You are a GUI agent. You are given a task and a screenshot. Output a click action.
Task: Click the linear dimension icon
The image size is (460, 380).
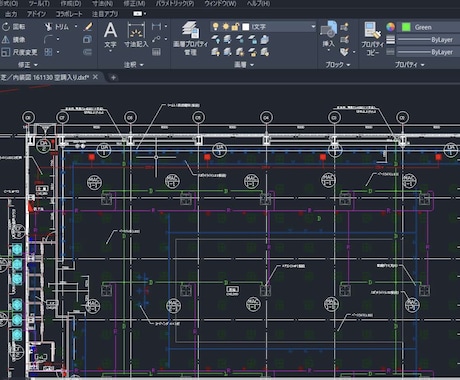coord(156,26)
